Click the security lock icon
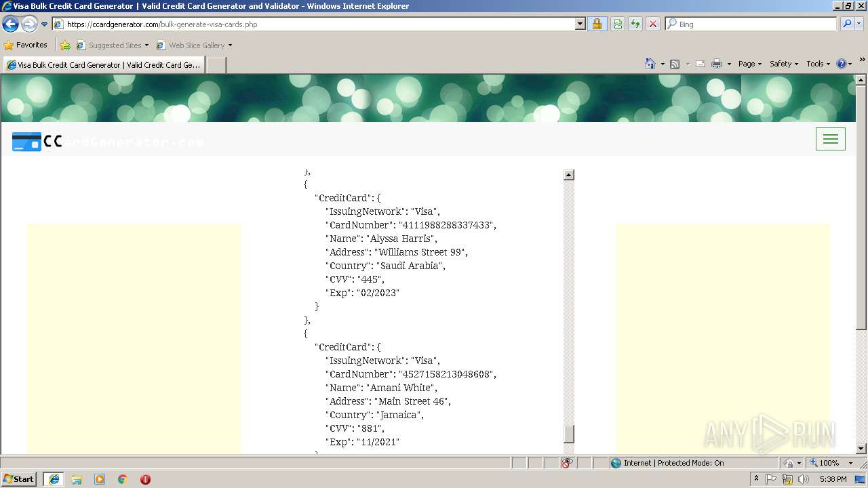This screenshot has width=868, height=488. (x=597, y=24)
